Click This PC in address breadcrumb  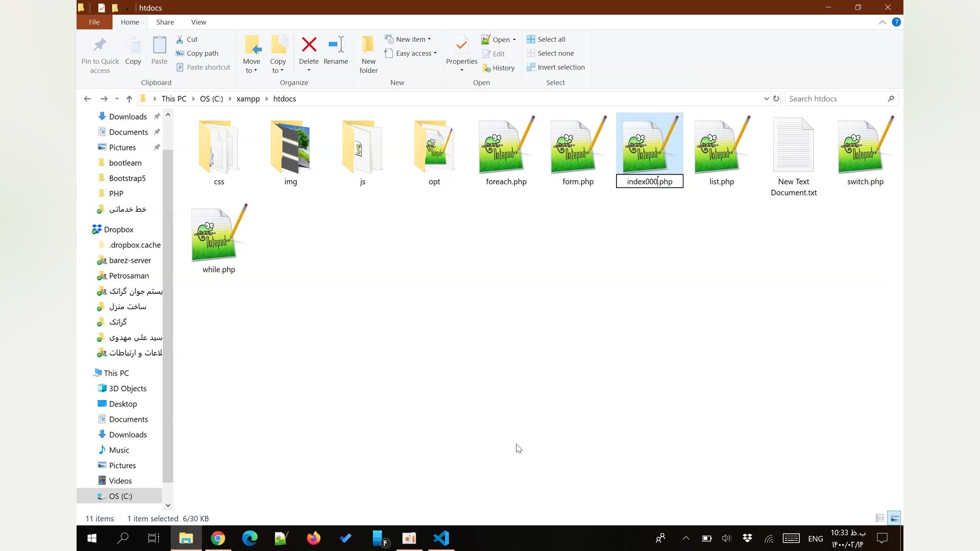(174, 98)
